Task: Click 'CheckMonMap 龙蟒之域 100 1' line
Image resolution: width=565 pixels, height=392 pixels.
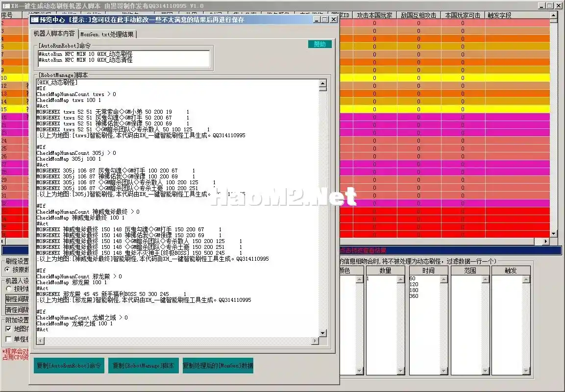Action: [x=74, y=323]
